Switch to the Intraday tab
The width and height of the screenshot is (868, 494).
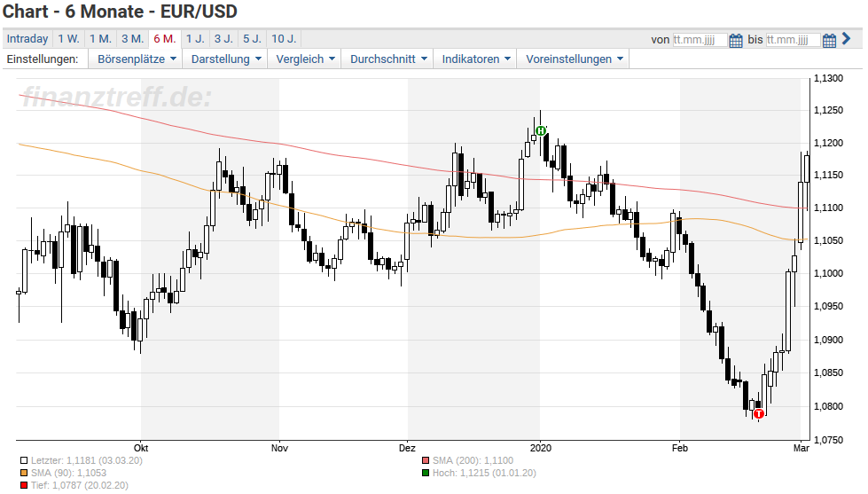pos(27,39)
